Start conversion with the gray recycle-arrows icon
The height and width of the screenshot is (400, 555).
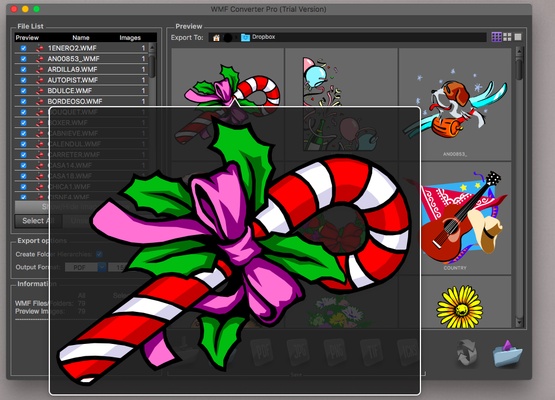[467, 353]
